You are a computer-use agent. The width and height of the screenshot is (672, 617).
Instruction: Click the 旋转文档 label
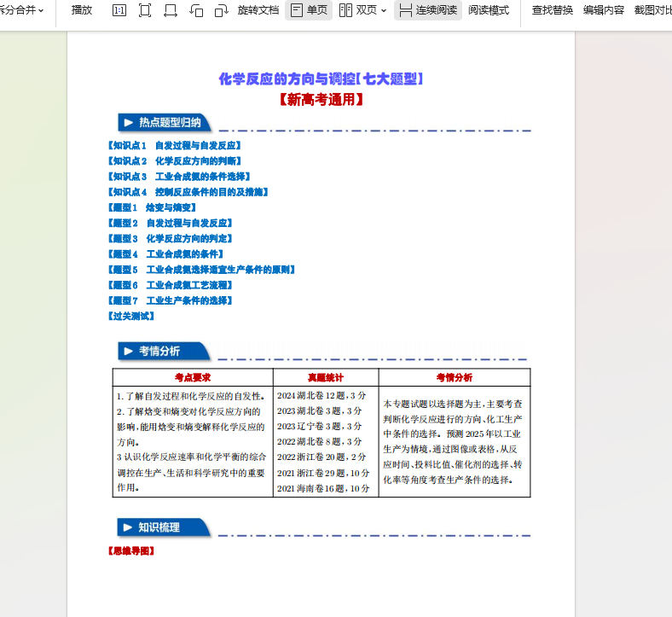coord(258,10)
